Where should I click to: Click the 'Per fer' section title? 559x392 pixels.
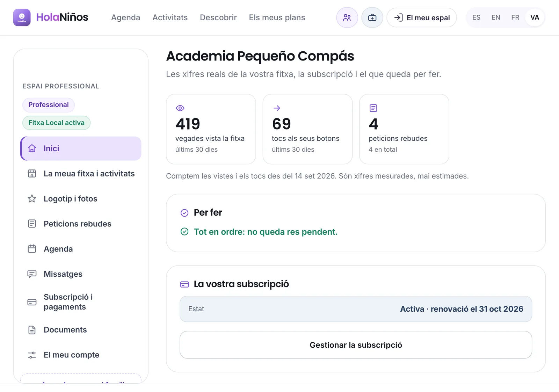click(208, 212)
